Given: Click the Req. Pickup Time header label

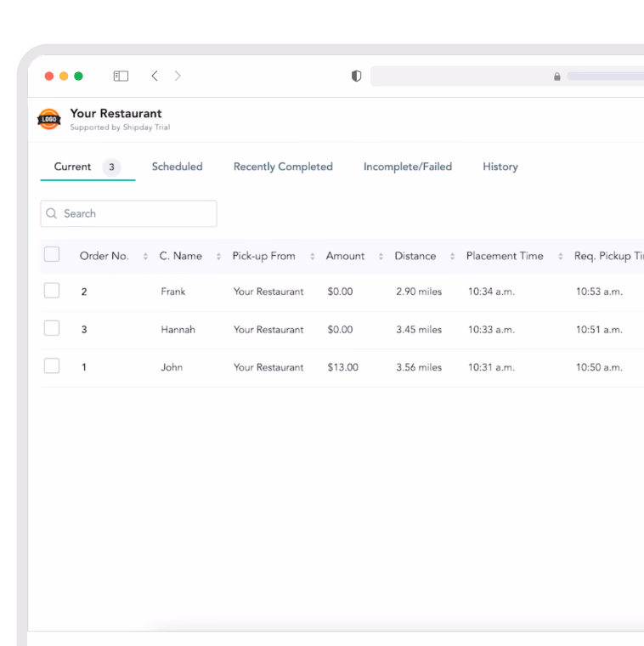Looking at the screenshot, I should coord(609,256).
